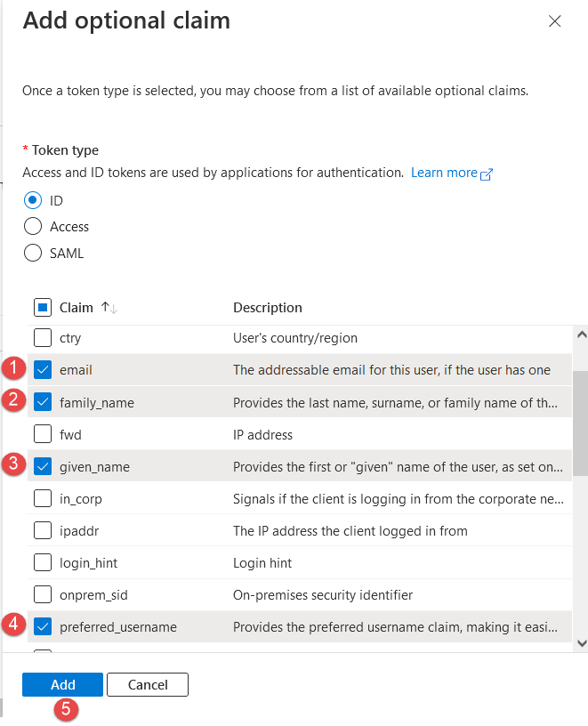
Task: Enable the ipaddr claim checkbox
Action: coord(43,531)
